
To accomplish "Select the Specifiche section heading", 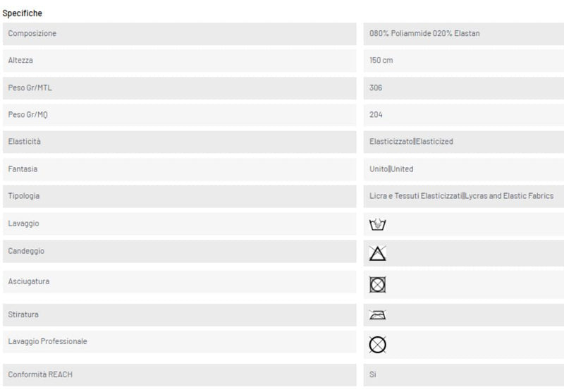I will 23,13.
